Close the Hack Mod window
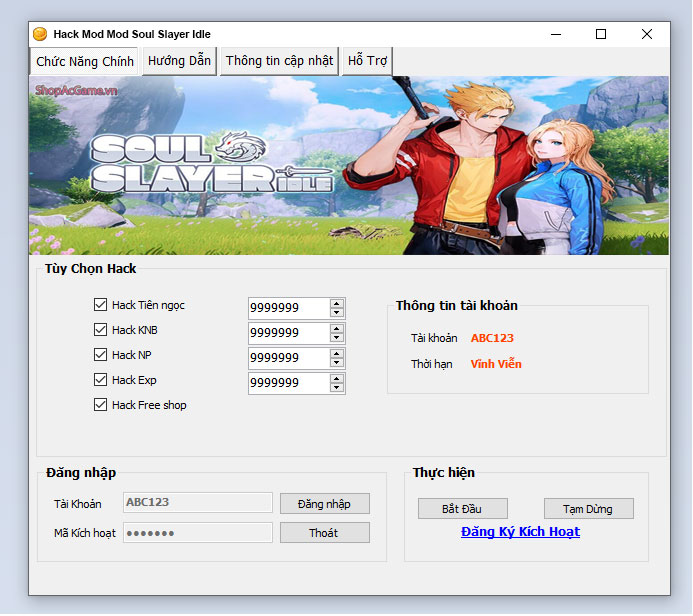The height and width of the screenshot is (616, 693). pos(647,34)
